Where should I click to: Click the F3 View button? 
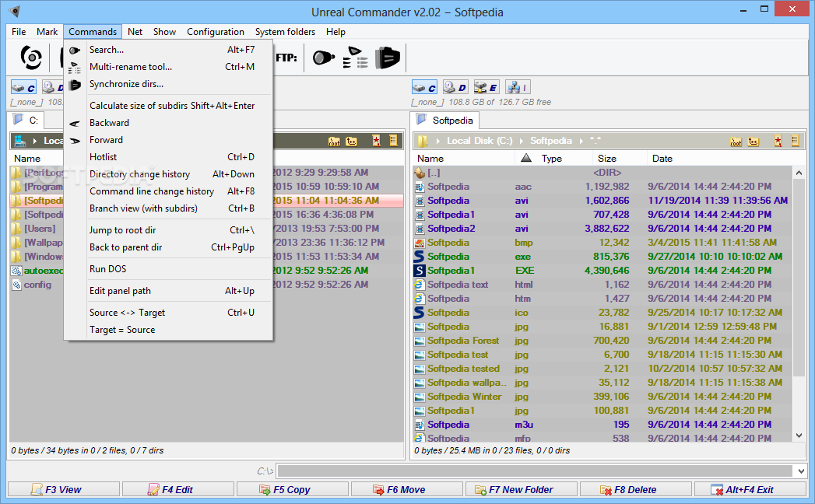click(x=63, y=489)
